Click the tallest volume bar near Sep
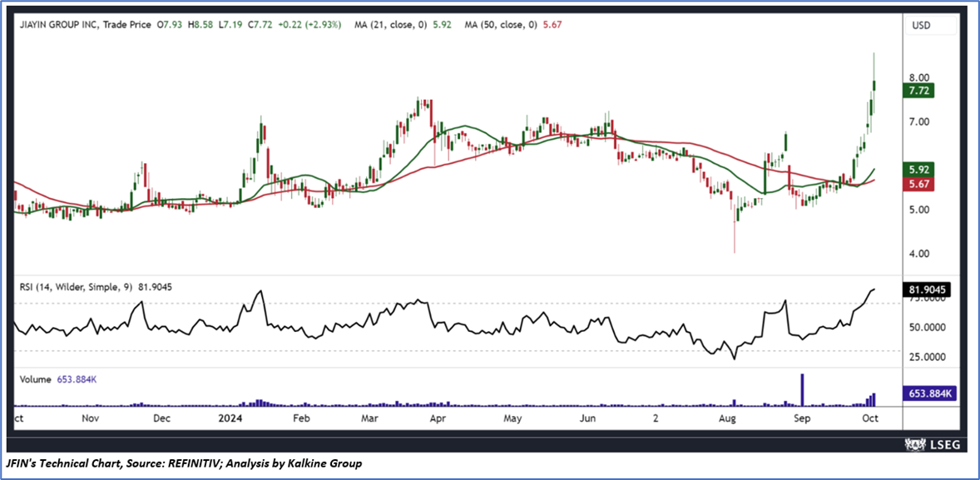 [x=802, y=390]
